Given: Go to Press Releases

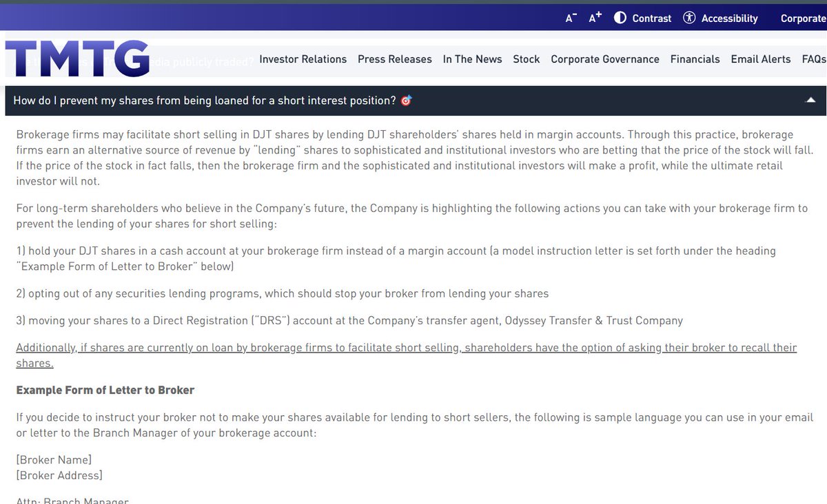Looking at the screenshot, I should (395, 59).
